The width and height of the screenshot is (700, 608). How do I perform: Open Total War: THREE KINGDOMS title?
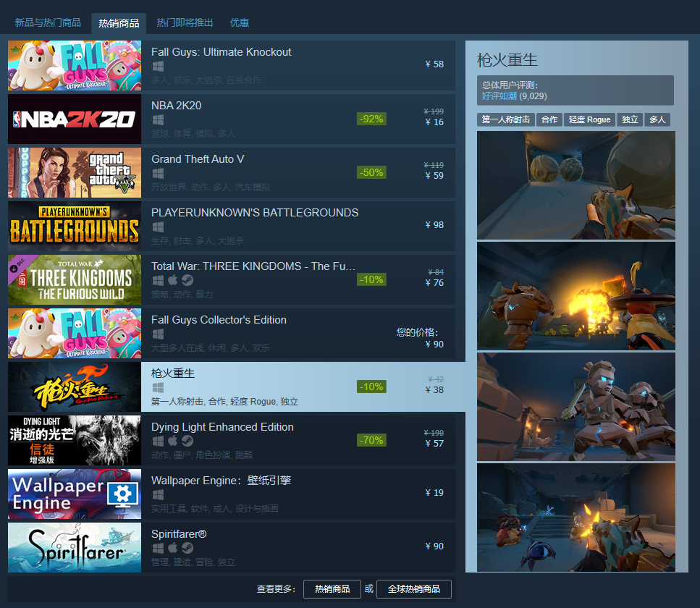tap(253, 266)
